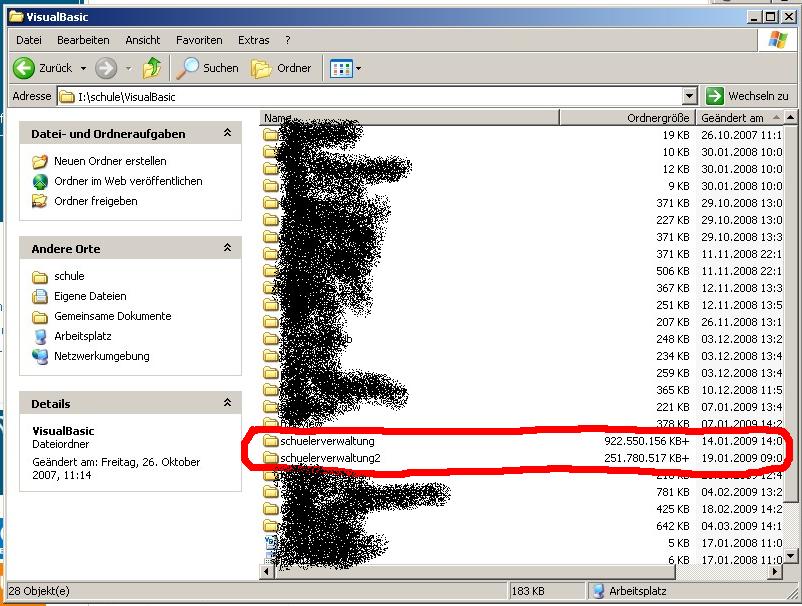This screenshot has width=802, height=606.
Task: Sort by the Name column header
Action: 409,118
